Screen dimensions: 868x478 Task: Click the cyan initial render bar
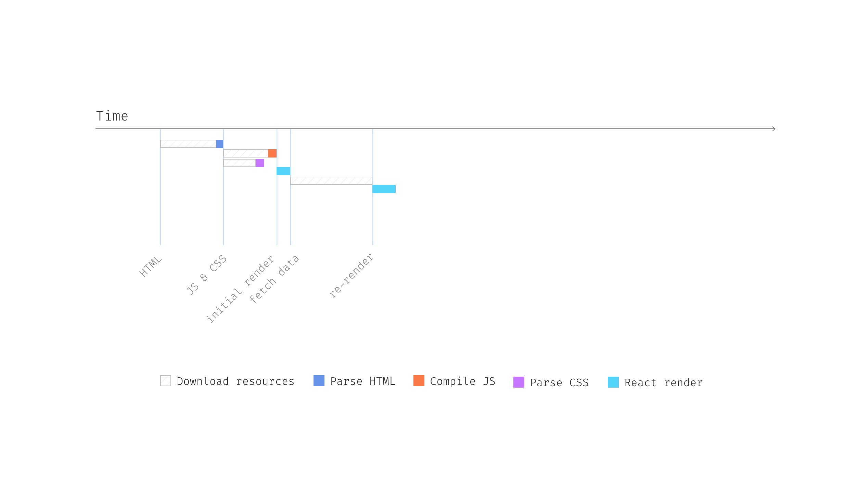pyautogui.click(x=283, y=171)
